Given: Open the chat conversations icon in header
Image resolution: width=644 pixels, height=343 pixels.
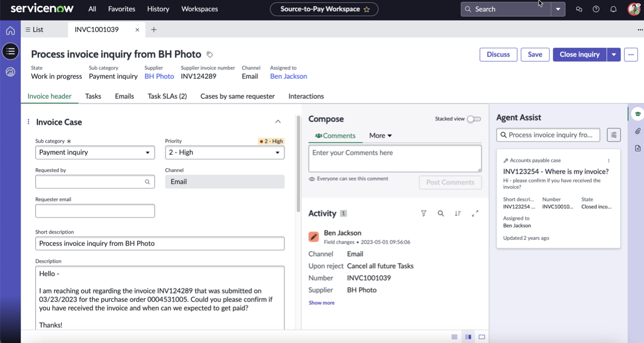Looking at the screenshot, I should [579, 9].
